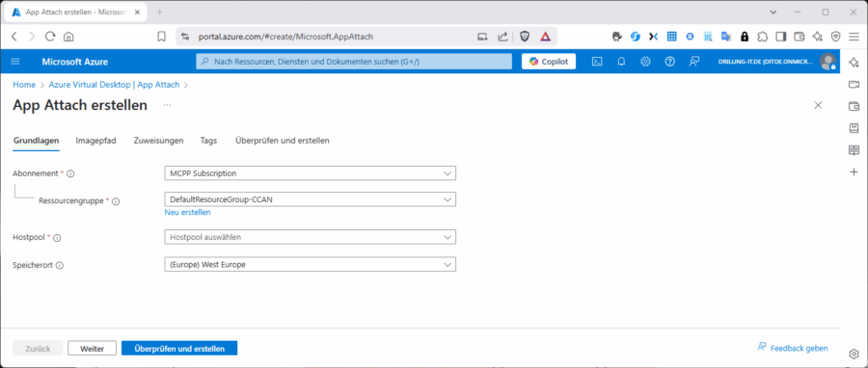The width and height of the screenshot is (868, 368).
Task: Open the extensions puzzle icon
Action: (763, 37)
